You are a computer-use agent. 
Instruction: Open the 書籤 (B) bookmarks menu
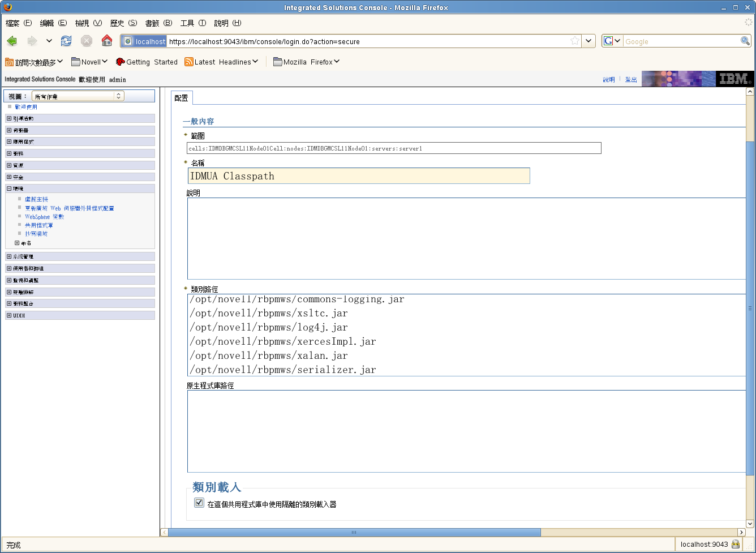click(x=158, y=23)
